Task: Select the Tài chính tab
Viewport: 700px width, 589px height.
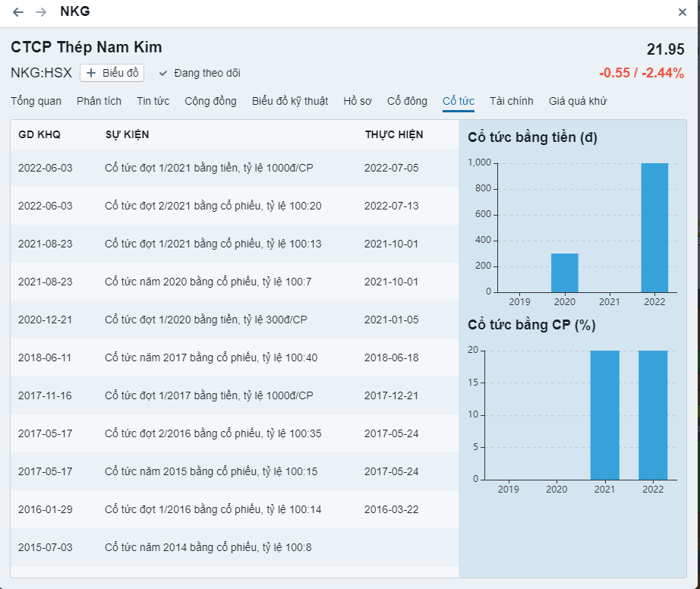Action: coord(511,101)
